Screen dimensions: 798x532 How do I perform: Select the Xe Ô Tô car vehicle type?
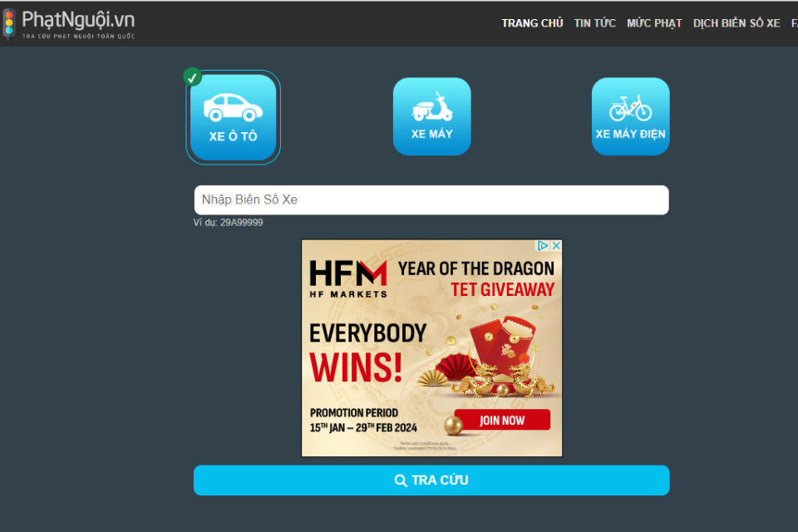(233, 117)
